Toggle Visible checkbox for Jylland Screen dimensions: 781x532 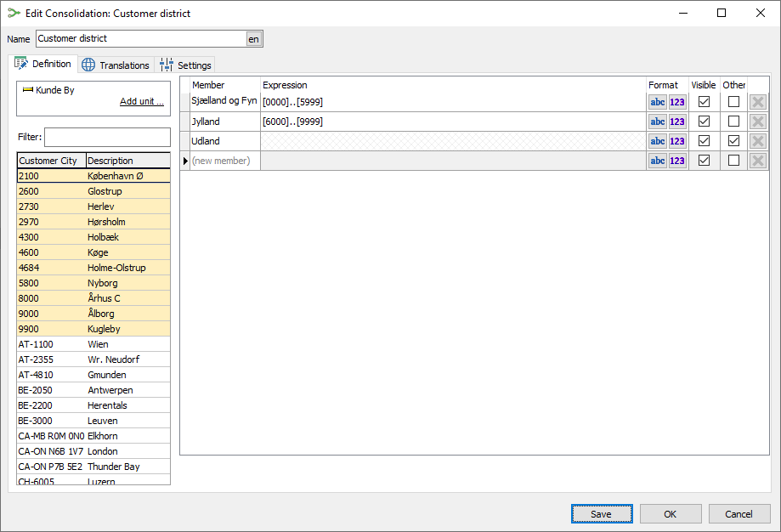pyautogui.click(x=704, y=121)
